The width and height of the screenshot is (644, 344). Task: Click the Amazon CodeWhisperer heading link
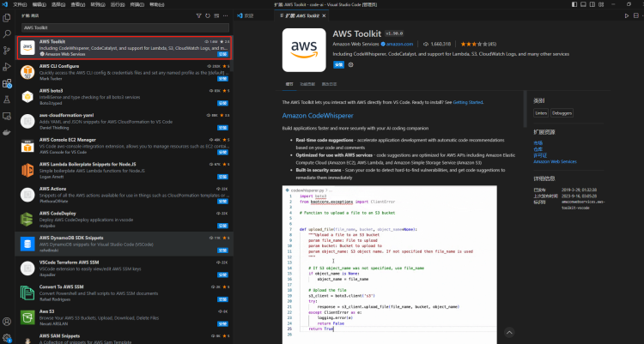click(318, 116)
